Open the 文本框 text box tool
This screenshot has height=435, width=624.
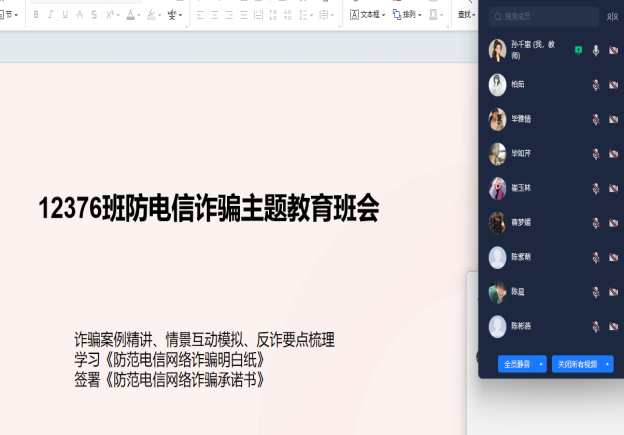pos(366,15)
